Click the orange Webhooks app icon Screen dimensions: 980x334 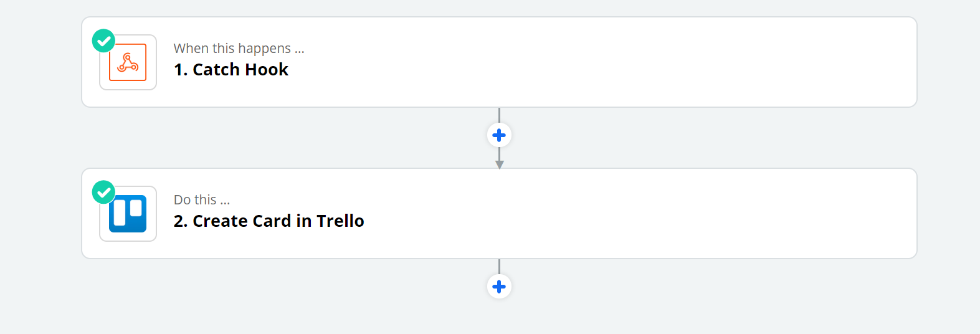(x=128, y=62)
